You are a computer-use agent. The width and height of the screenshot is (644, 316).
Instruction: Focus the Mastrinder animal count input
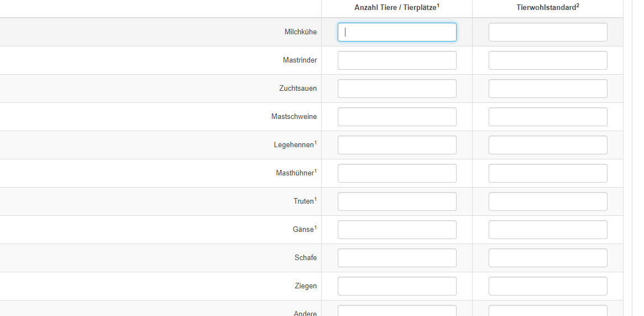coord(397,60)
